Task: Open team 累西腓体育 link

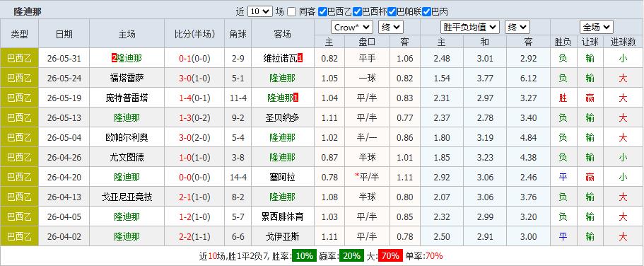Action: 283,216
